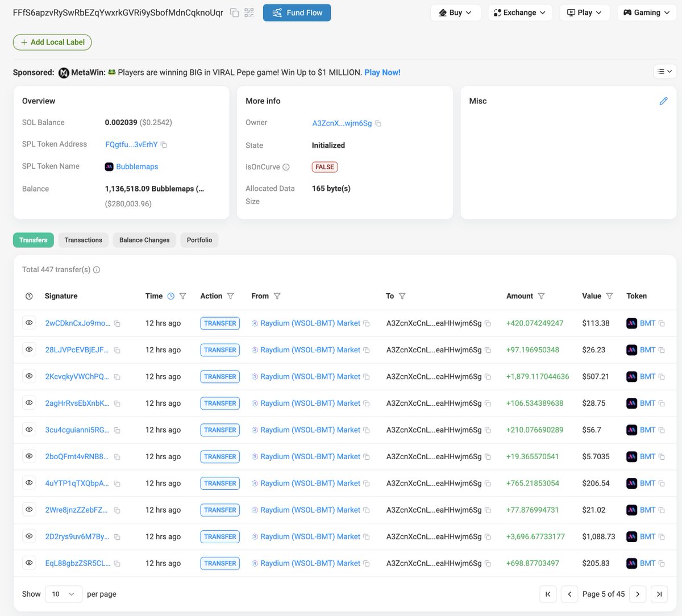Show QR code for account address

pyautogui.click(x=249, y=13)
